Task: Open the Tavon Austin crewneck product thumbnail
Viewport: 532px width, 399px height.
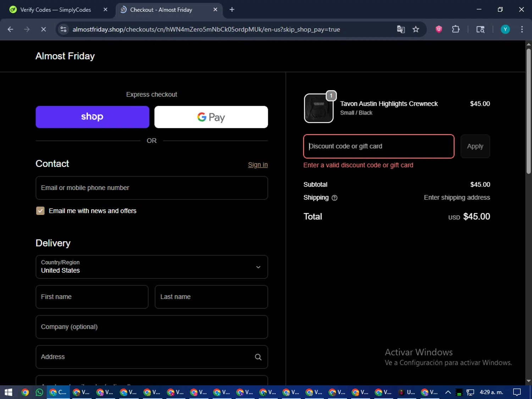Action: [318, 108]
